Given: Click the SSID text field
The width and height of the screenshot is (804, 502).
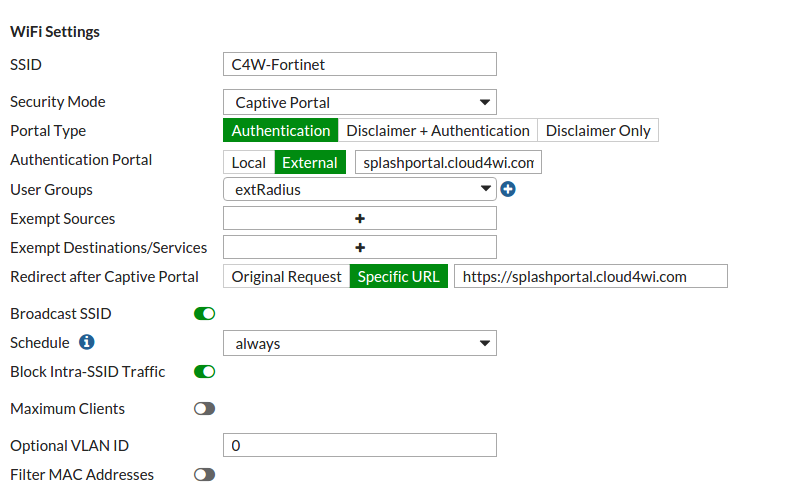Looking at the screenshot, I should pyautogui.click(x=359, y=64).
